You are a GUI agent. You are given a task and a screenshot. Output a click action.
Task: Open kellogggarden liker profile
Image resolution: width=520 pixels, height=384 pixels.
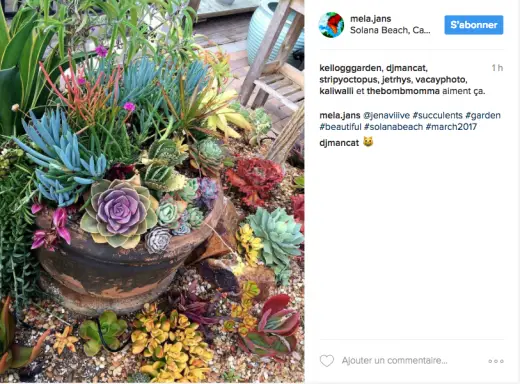tap(350, 68)
